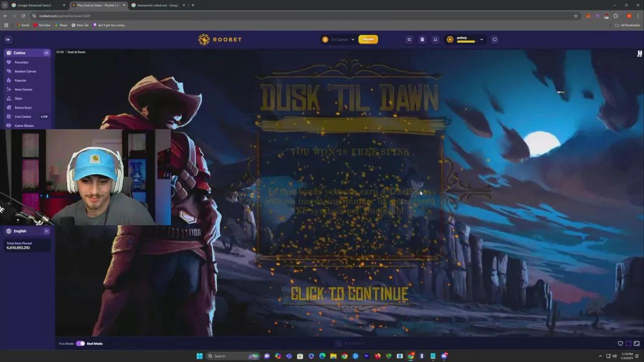Image resolution: width=644 pixels, height=362 pixels.
Task: Open theatre mode icon at bottom right
Action: (x=636, y=343)
